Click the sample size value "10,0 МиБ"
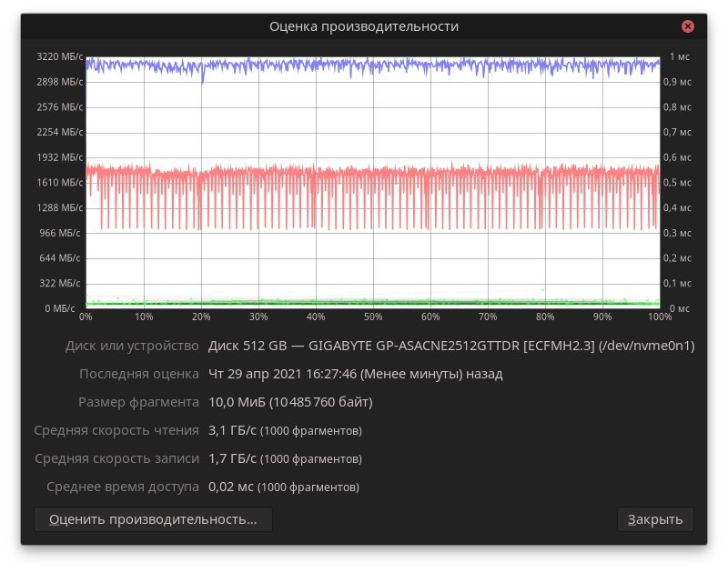The height and width of the screenshot is (573, 728). [x=237, y=402]
